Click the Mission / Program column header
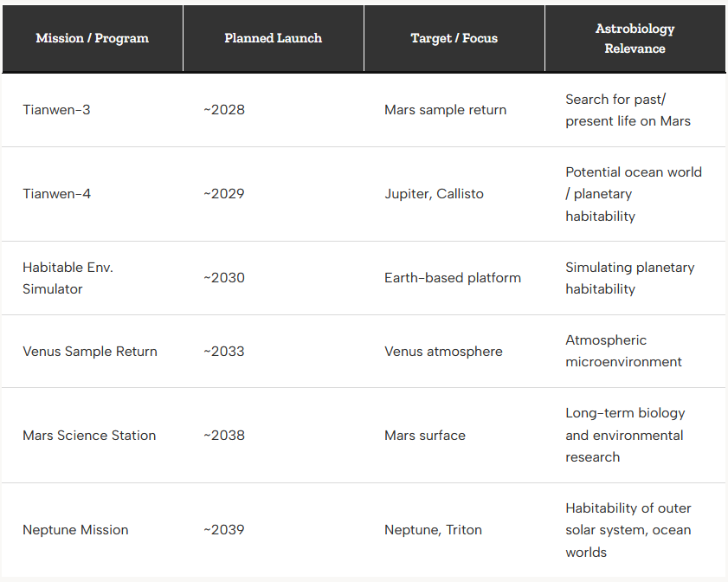The image size is (728, 582). (x=93, y=39)
